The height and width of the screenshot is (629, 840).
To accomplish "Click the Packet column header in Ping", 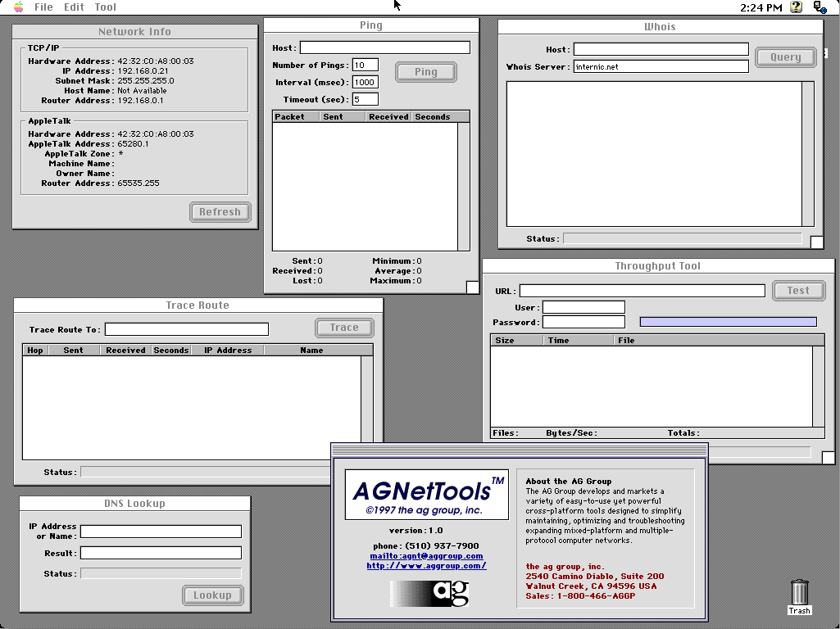I will [x=296, y=116].
